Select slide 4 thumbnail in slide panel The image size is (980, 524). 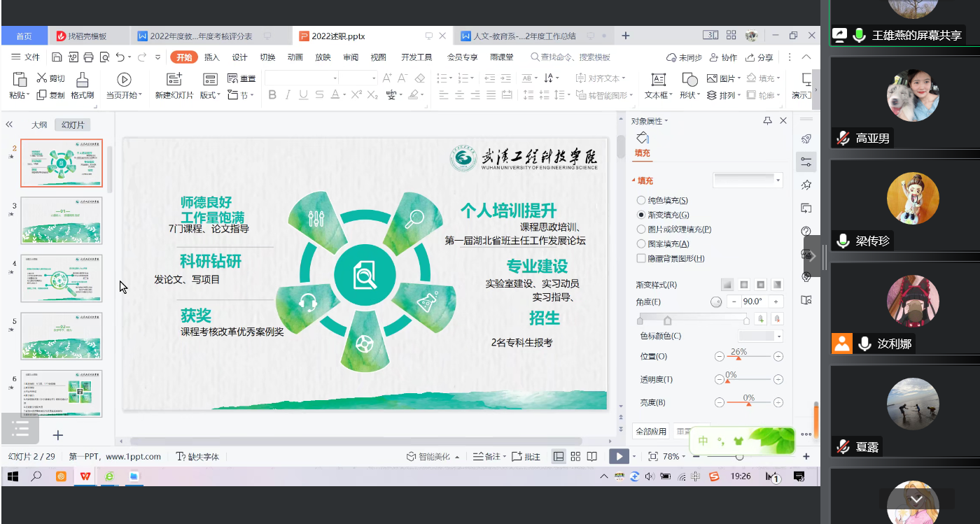click(x=62, y=278)
